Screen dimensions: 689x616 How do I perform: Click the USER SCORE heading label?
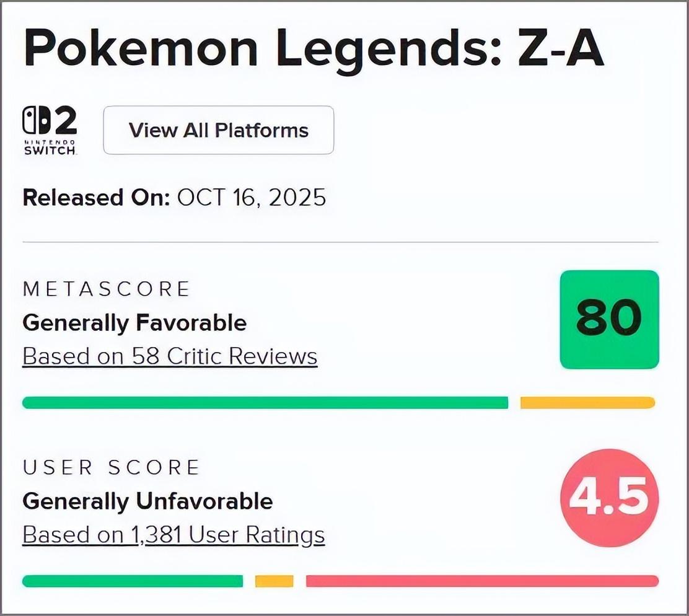[x=112, y=467]
